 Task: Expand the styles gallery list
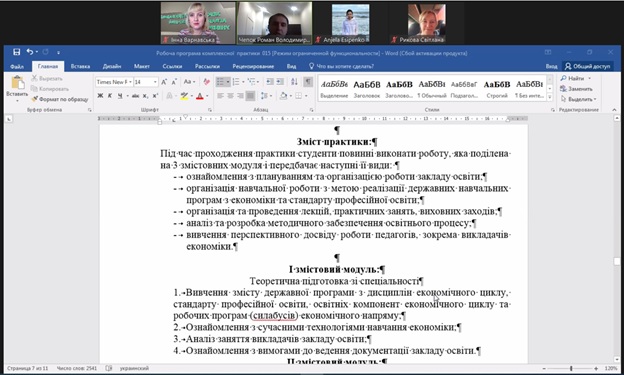550,97
